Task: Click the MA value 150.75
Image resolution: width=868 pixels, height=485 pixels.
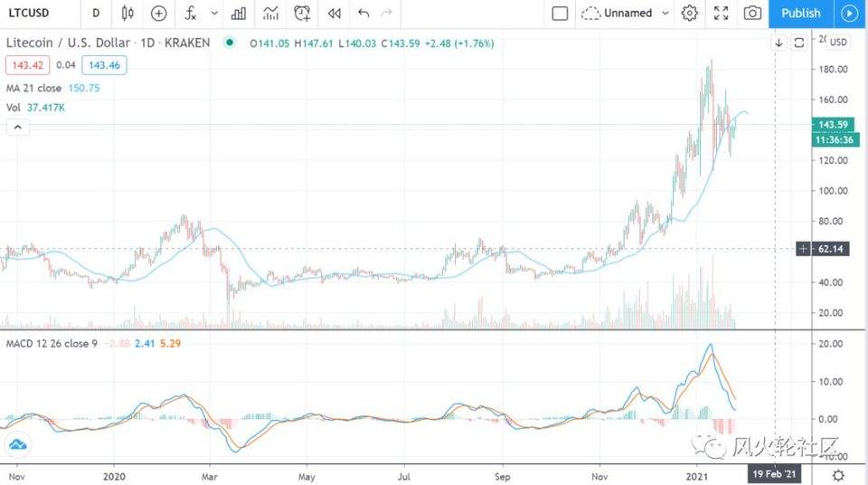Action: [x=84, y=88]
